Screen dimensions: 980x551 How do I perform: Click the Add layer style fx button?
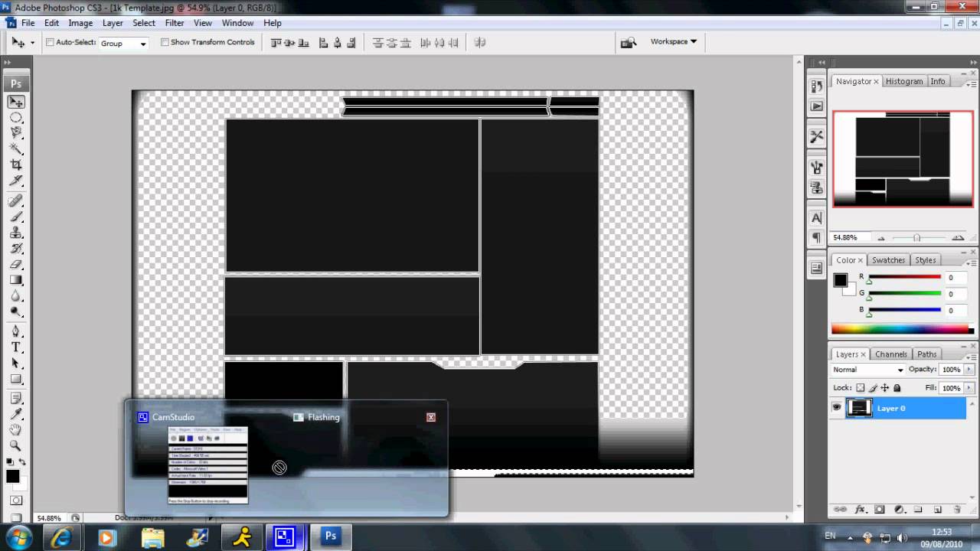[x=860, y=510]
